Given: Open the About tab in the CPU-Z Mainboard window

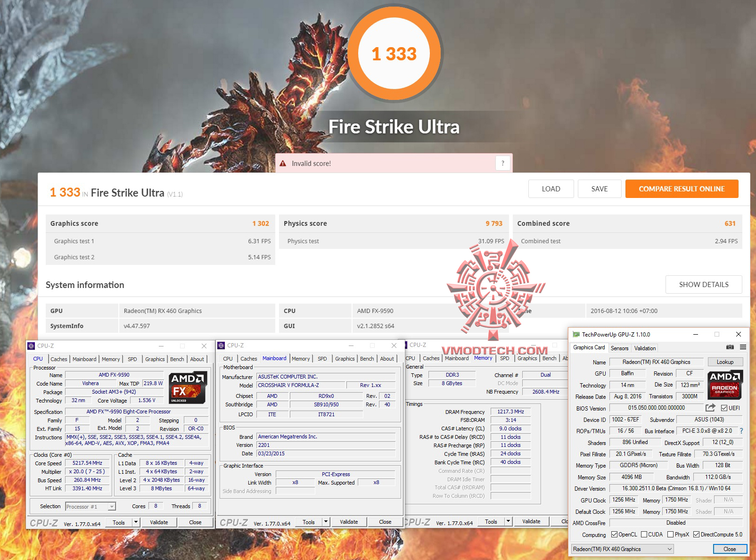Looking at the screenshot, I should pyautogui.click(x=387, y=359).
